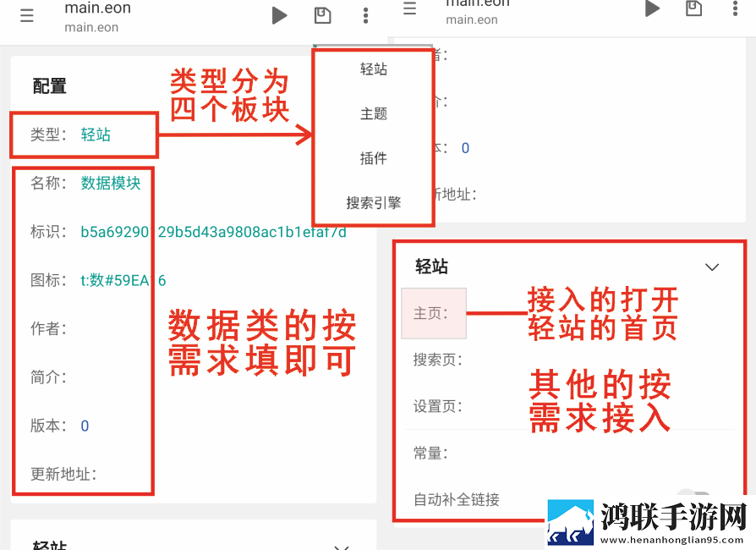This screenshot has width=756, height=550.
Task: Edit the 名称 value 数据模块
Action: pyautogui.click(x=111, y=183)
